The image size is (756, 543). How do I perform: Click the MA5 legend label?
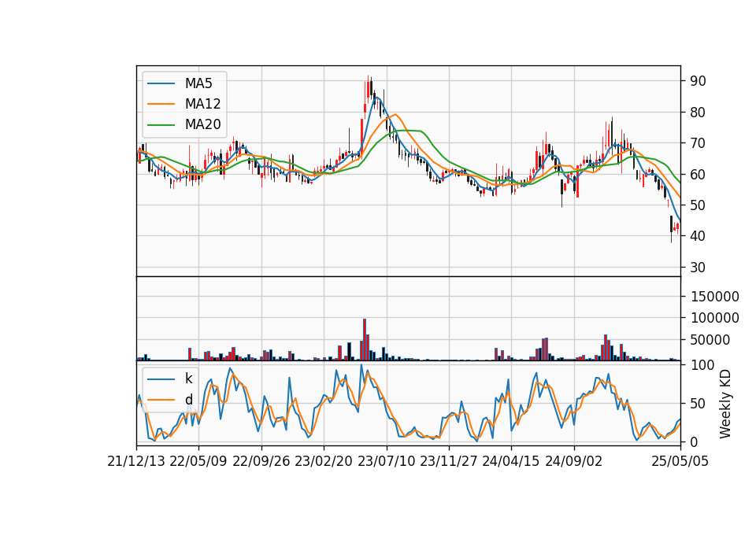pyautogui.click(x=198, y=83)
